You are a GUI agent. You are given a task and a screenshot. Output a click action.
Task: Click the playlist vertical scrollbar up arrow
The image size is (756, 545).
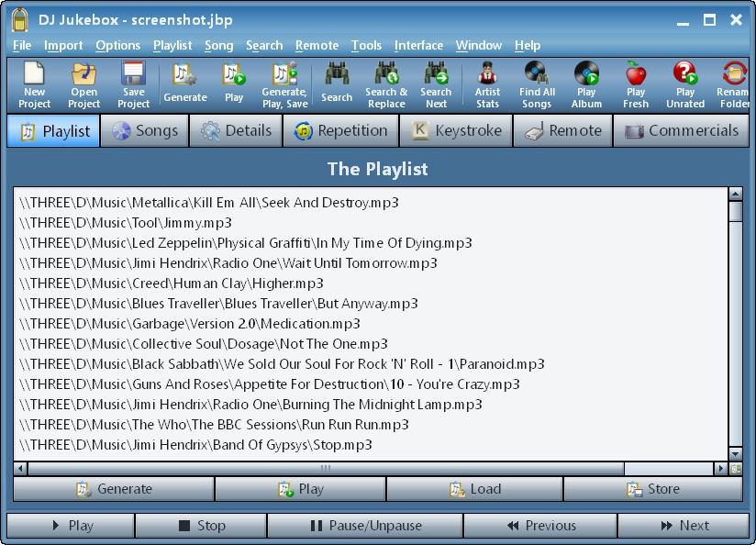[735, 195]
